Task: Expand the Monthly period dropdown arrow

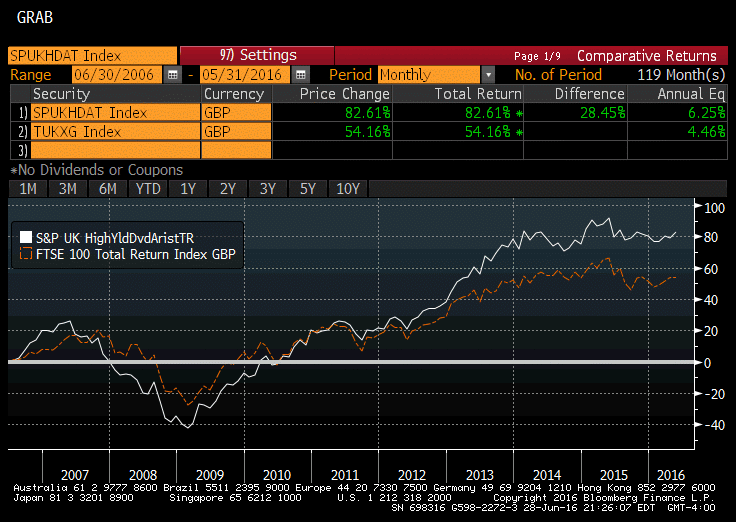Action: (x=488, y=75)
